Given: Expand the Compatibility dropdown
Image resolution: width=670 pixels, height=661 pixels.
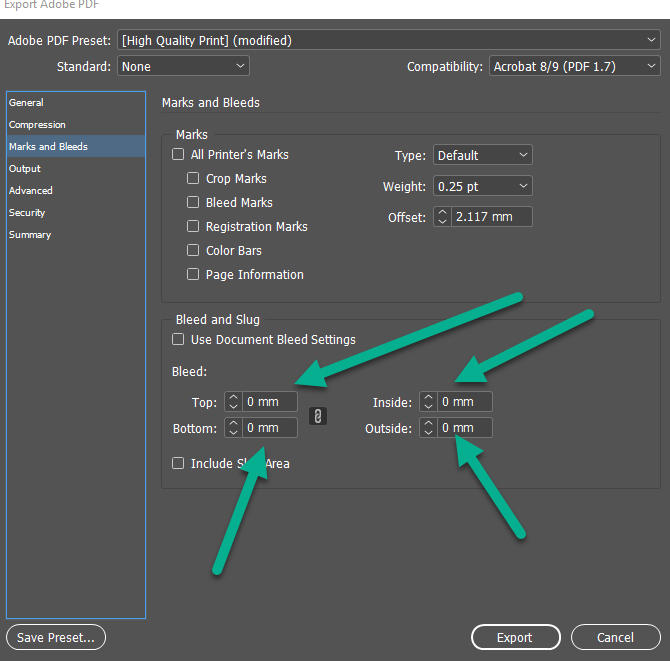Looking at the screenshot, I should tap(575, 66).
